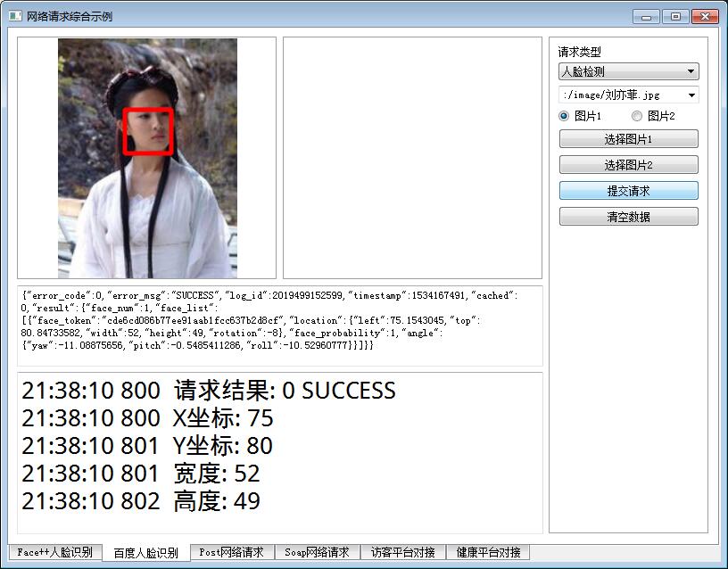Switch to the Face++人脸识别 tab

tap(55, 552)
